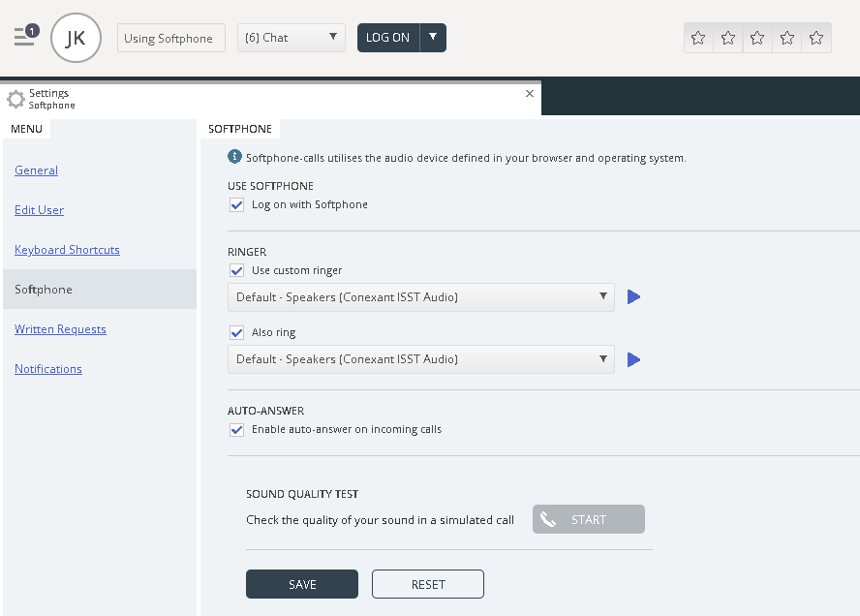Open the LOG ON arrow dropdown
This screenshot has height=616, width=860.
coord(433,38)
